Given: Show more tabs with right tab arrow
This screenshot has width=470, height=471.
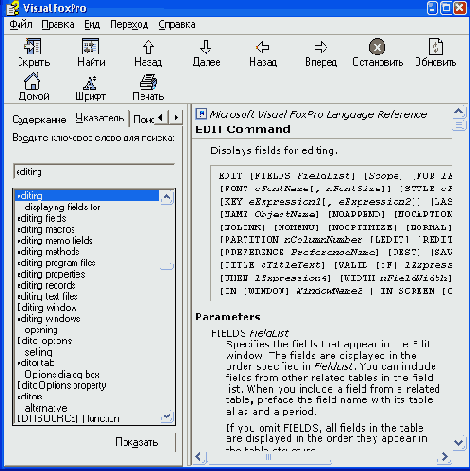Looking at the screenshot, I should pyautogui.click(x=176, y=117).
